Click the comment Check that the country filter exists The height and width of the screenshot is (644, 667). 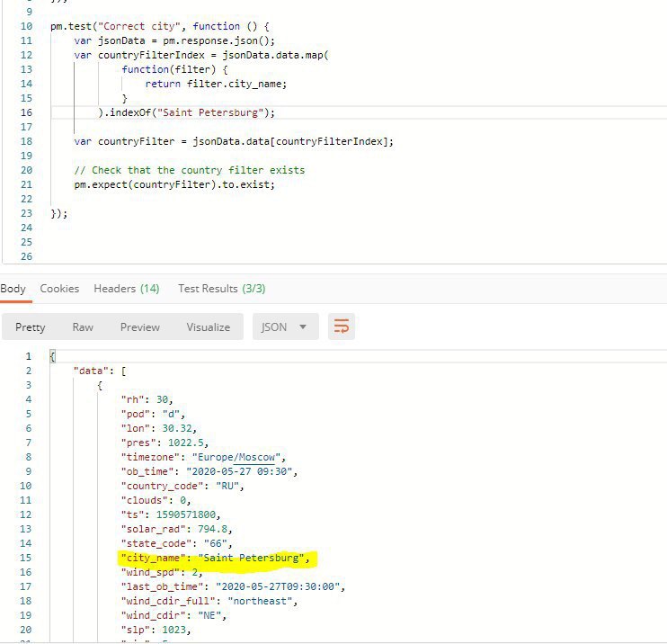click(190, 170)
